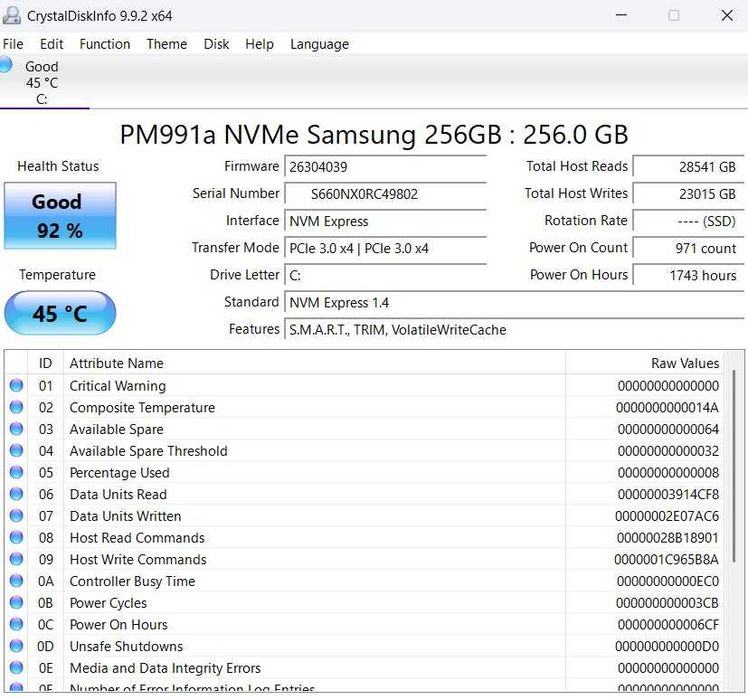Select raw value 000000000014A
Image resolution: width=748 pixels, height=699 pixels.
[667, 407]
